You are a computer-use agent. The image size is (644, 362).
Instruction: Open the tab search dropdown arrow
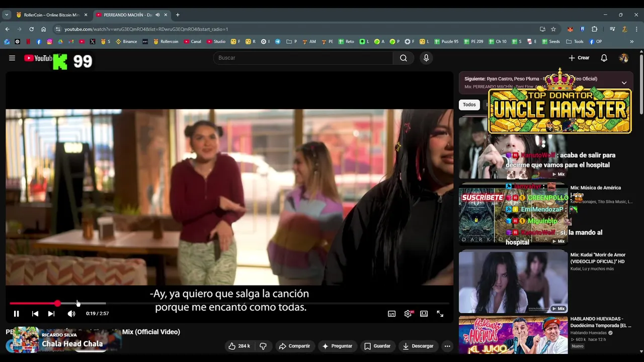tap(7, 15)
